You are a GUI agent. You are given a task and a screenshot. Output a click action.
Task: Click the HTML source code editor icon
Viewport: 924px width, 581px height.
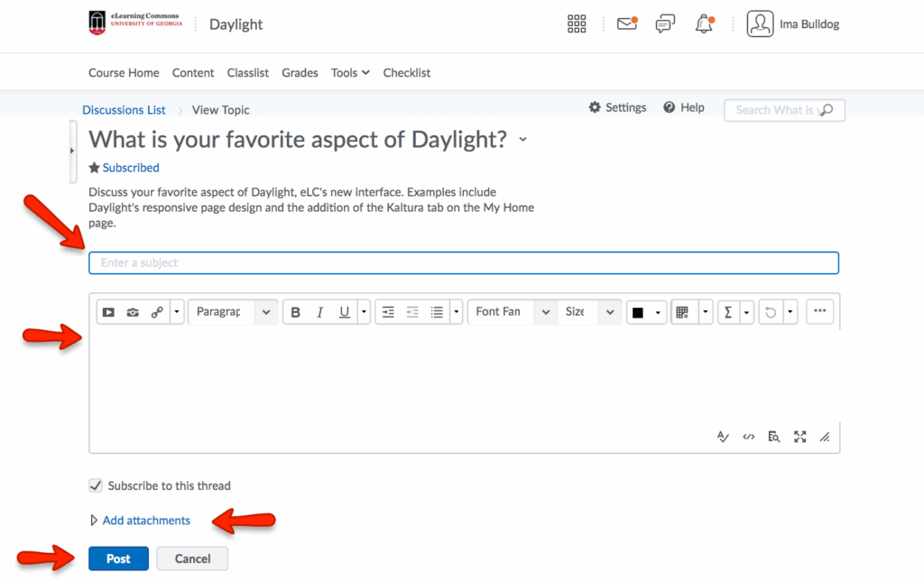(748, 437)
